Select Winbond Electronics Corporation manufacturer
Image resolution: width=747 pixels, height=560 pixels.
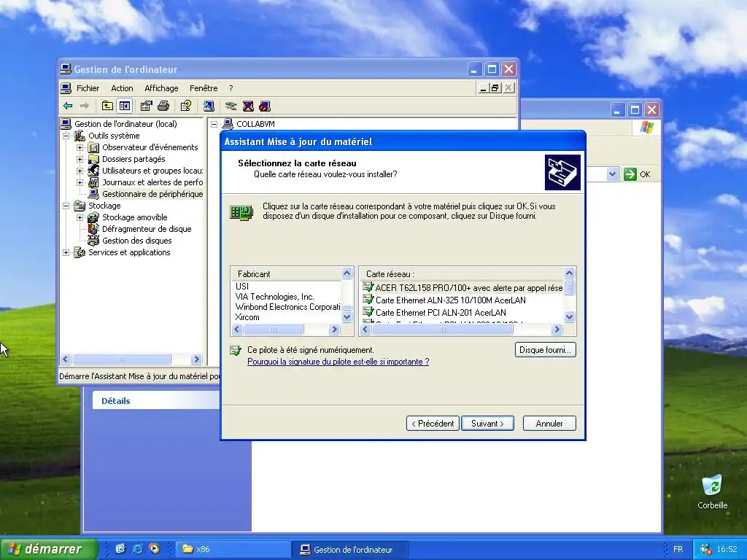(x=287, y=307)
